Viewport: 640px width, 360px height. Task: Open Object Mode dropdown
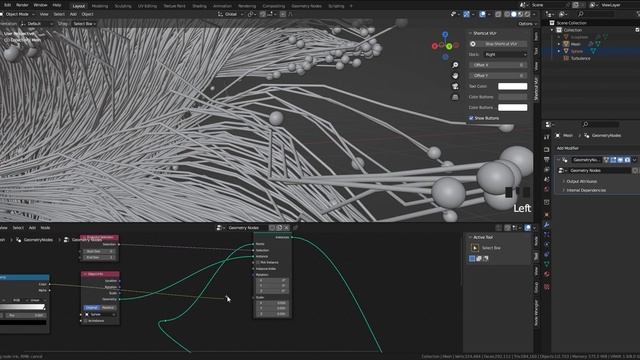click(18, 14)
